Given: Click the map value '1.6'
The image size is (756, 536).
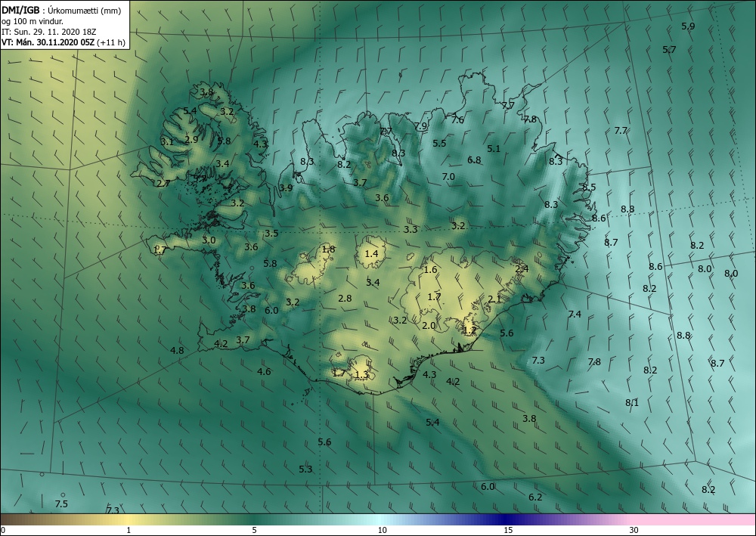Looking at the screenshot, I should [x=430, y=270].
